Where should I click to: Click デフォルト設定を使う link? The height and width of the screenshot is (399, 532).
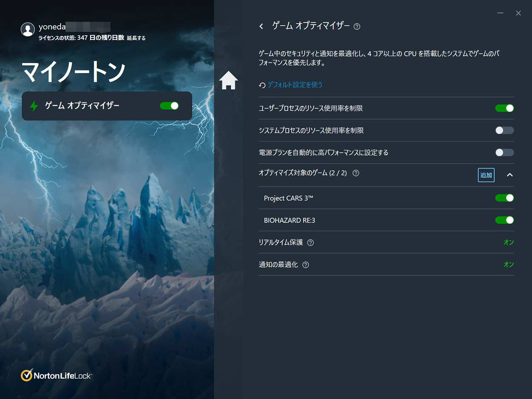click(295, 85)
